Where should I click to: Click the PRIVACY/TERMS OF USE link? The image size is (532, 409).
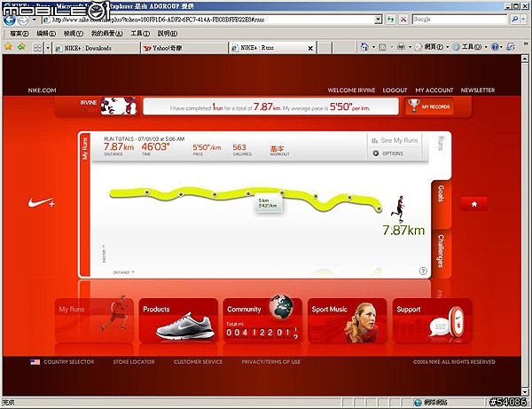tap(270, 362)
